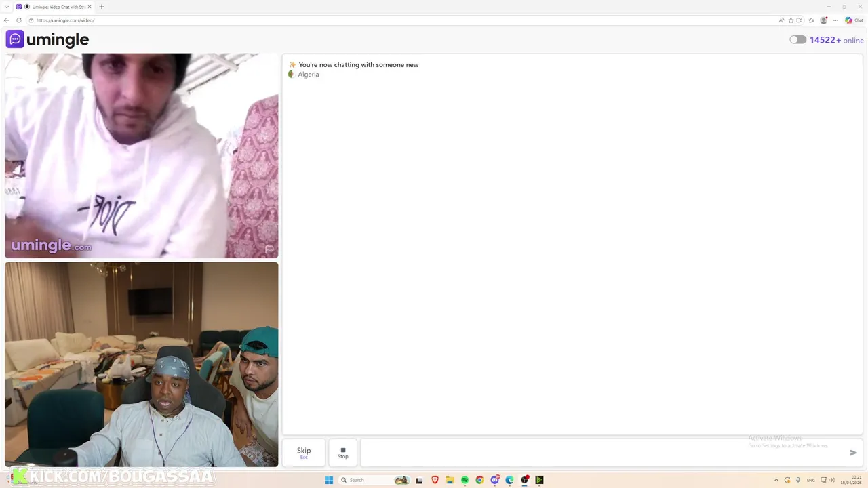This screenshot has width=868, height=488.
Task: Click your own webcam video preview
Action: pos(141,365)
